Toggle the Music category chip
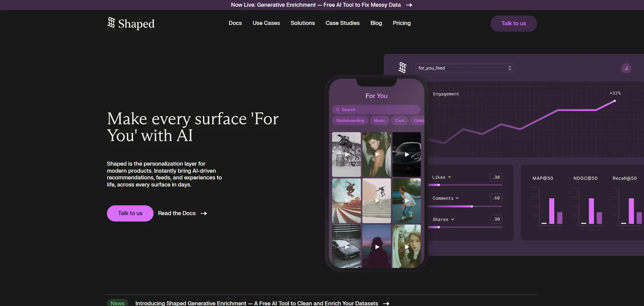 tap(379, 121)
